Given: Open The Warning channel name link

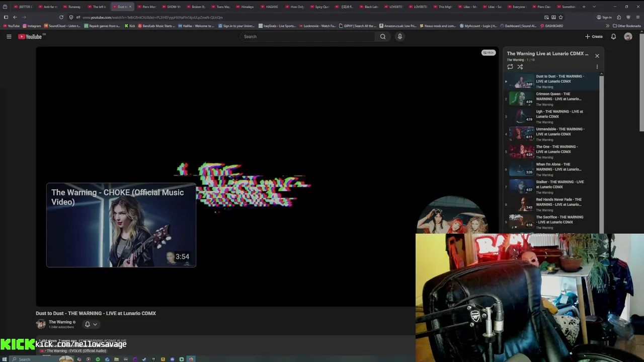Looking at the screenshot, I should tap(60, 322).
